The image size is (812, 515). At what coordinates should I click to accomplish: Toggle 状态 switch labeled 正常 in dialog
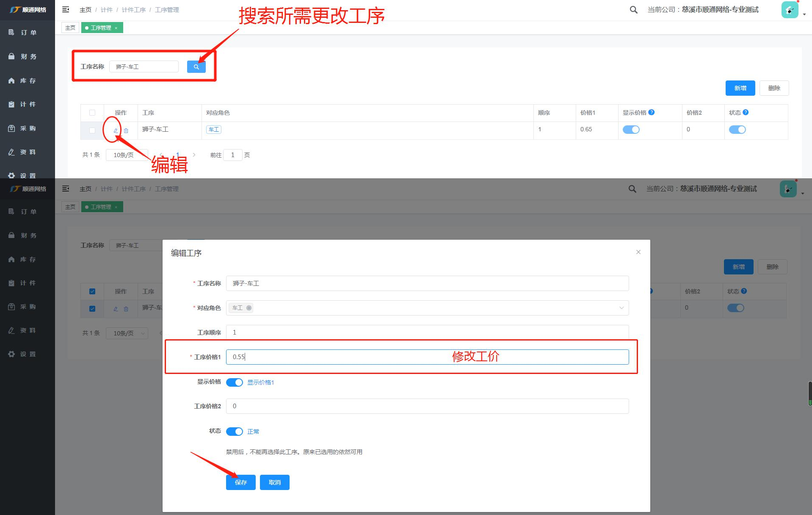click(234, 432)
